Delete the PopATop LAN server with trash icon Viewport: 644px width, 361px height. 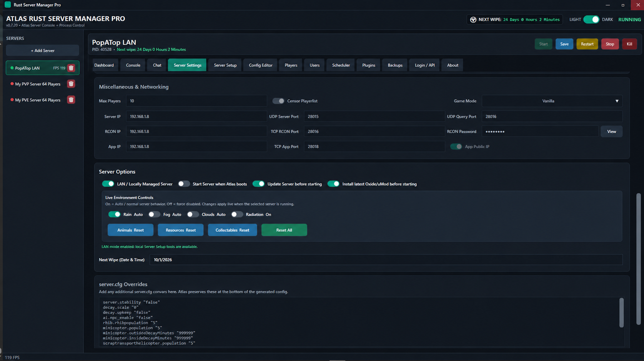[x=71, y=68]
